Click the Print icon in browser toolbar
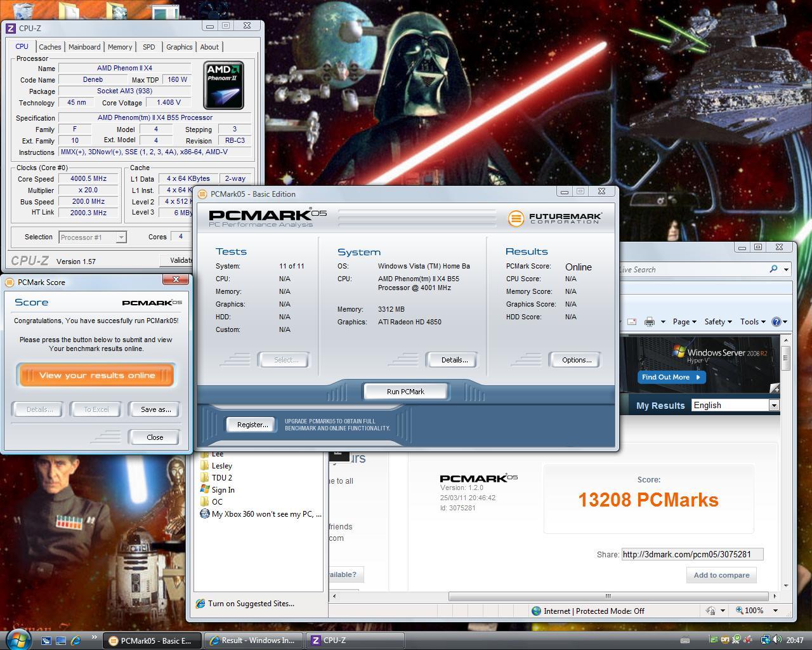 650,322
